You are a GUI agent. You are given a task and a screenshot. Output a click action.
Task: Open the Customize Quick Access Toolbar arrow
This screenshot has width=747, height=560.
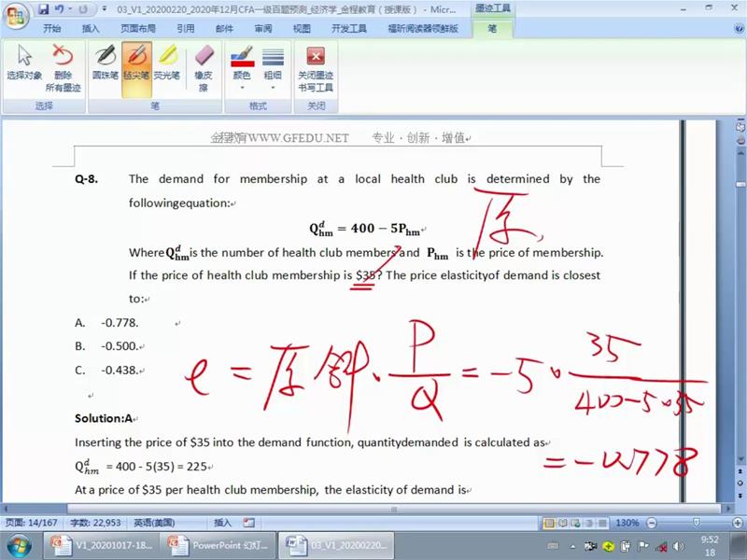pyautogui.click(x=105, y=9)
